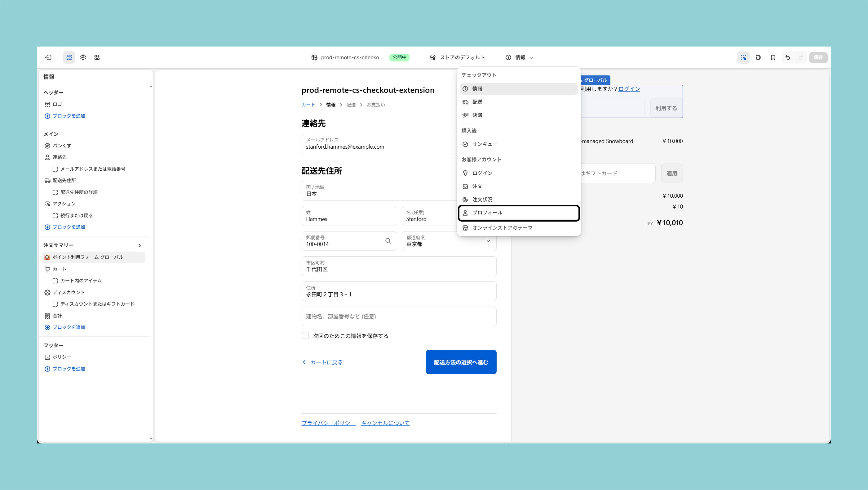Screen dimensions: 868x490
Task: Click the undo arrow icon
Action: (787, 57)
